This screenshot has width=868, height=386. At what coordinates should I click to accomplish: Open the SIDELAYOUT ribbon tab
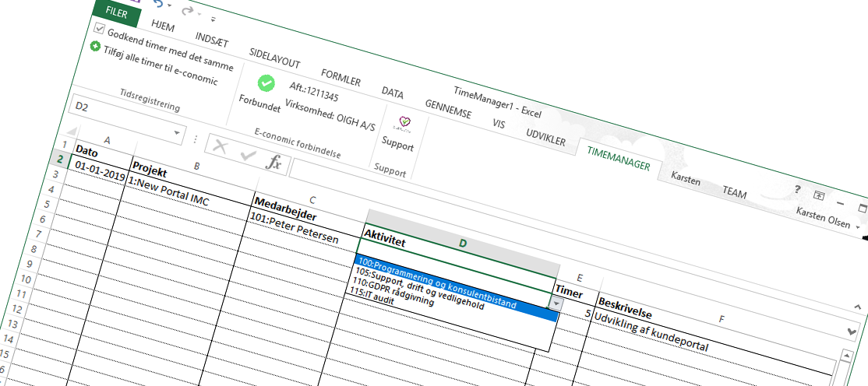click(274, 58)
